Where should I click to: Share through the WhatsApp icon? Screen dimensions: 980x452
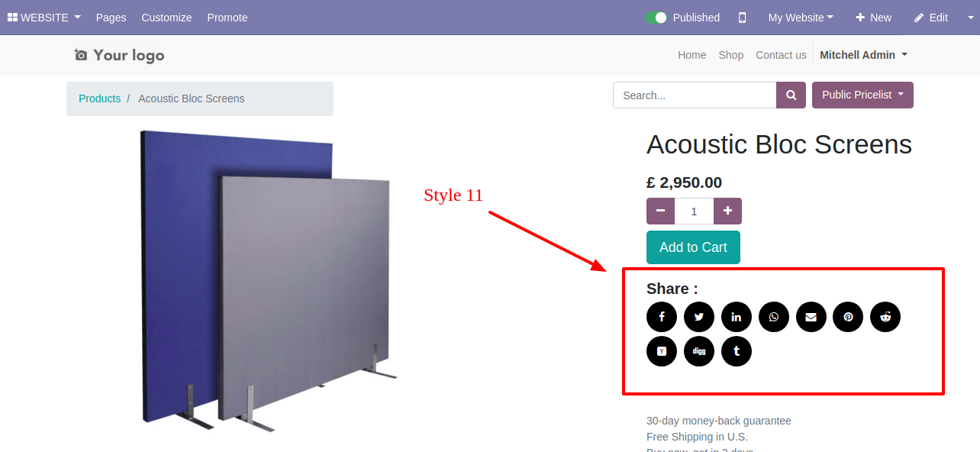pyautogui.click(x=774, y=317)
